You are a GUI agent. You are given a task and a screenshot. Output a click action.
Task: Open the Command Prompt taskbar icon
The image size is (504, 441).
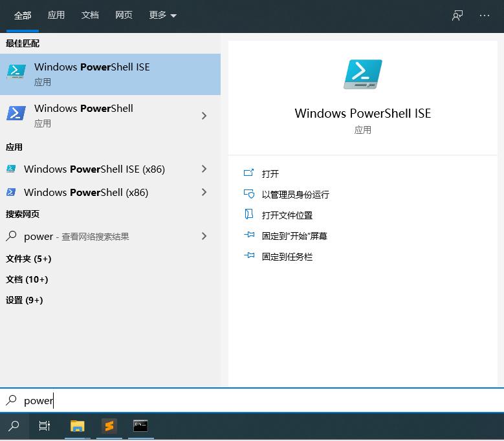coord(140,425)
